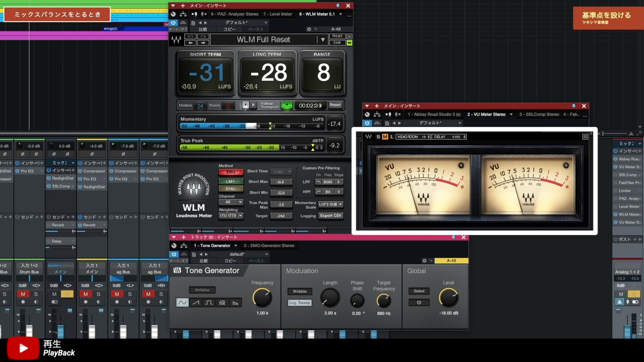The width and height of the screenshot is (644, 362).
Task: Switch to the 7 - Level Meter tab
Action: pos(278,14)
